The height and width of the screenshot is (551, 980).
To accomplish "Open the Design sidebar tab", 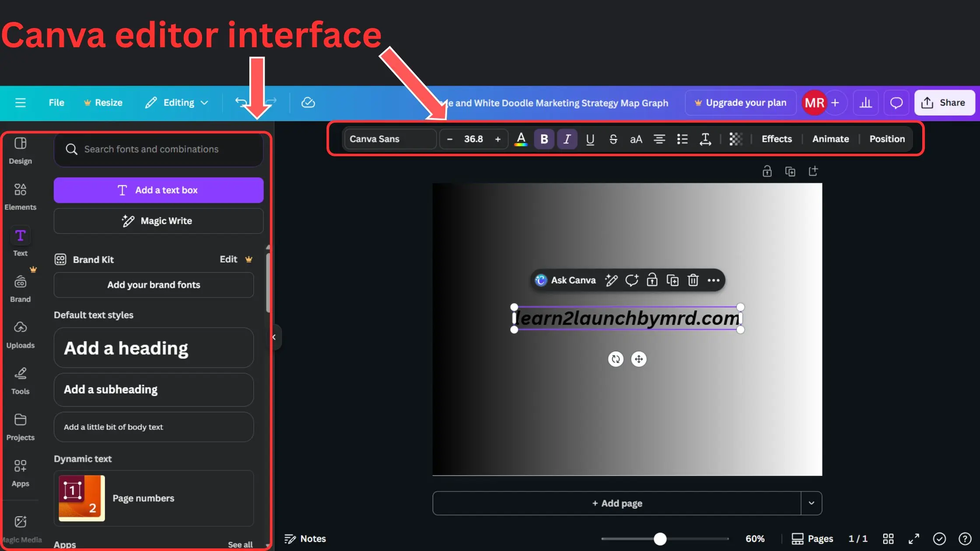I will (x=20, y=151).
